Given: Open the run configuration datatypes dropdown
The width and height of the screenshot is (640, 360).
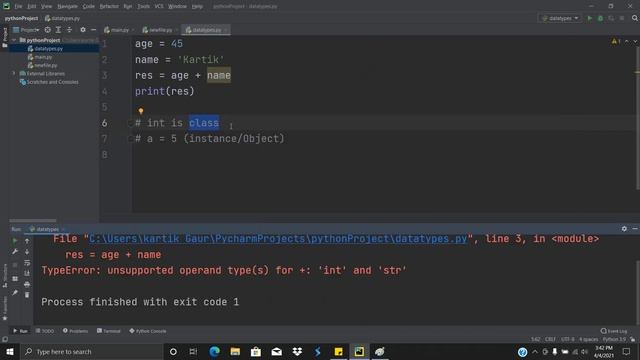Looking at the screenshot, I should click(x=560, y=18).
